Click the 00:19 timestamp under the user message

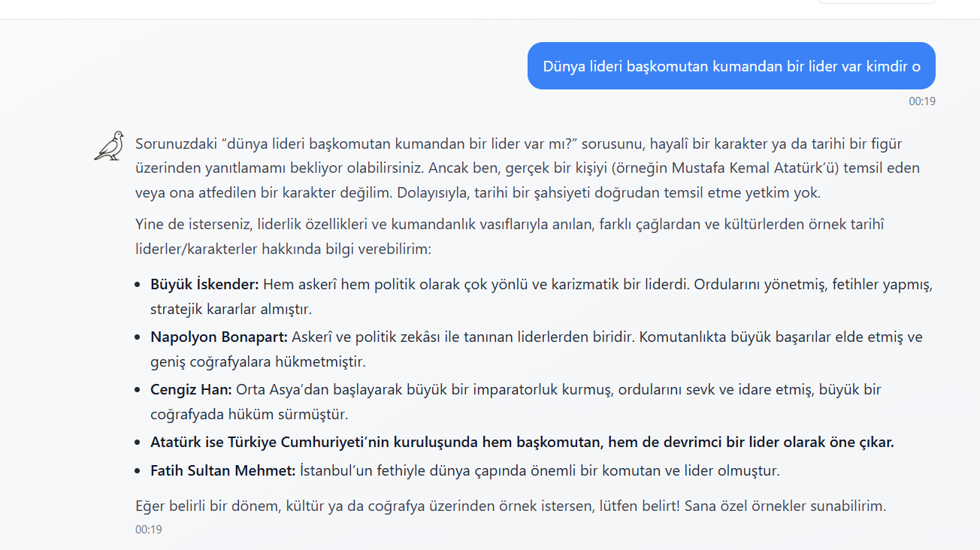pos(922,101)
